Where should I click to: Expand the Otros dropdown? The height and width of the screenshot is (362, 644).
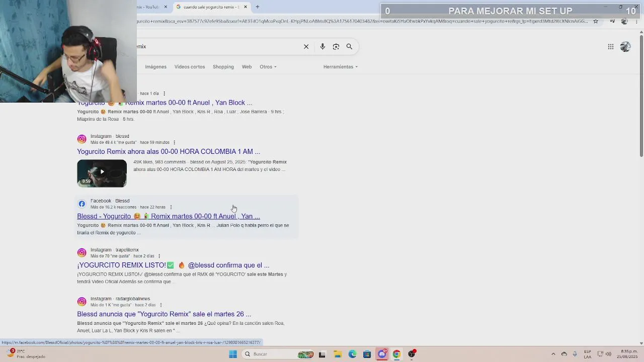[268, 67]
